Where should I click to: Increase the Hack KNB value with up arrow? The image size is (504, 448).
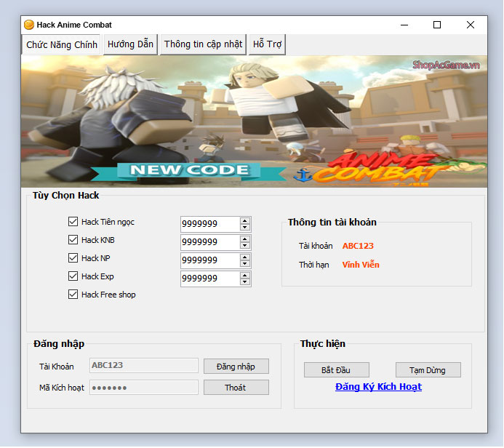coord(245,239)
